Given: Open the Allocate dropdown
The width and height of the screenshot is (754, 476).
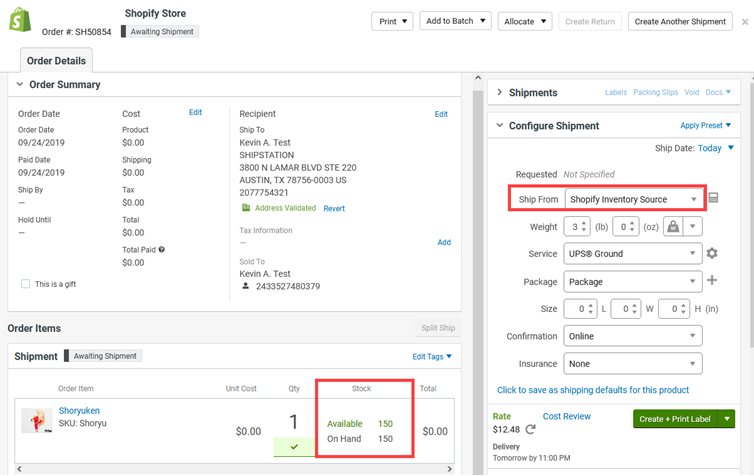Looking at the screenshot, I should coord(525,22).
